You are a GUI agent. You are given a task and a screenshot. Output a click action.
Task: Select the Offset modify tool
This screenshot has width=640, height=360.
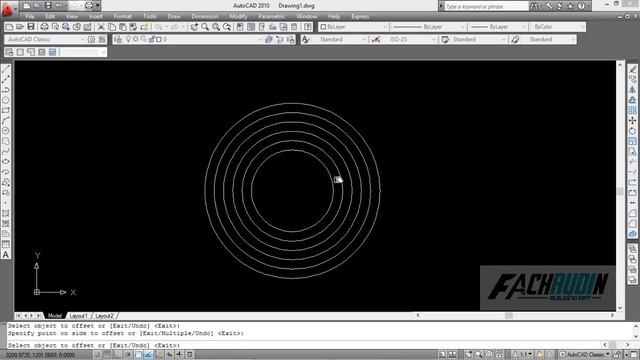pos(632,100)
